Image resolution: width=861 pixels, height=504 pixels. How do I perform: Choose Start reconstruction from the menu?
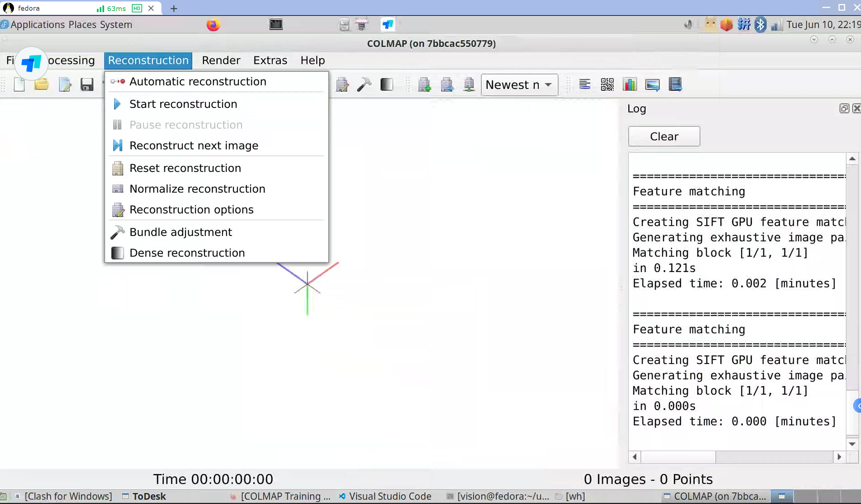tap(183, 104)
